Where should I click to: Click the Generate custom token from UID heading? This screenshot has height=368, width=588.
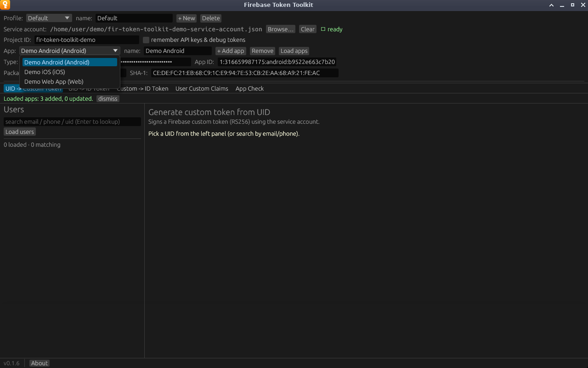(209, 112)
